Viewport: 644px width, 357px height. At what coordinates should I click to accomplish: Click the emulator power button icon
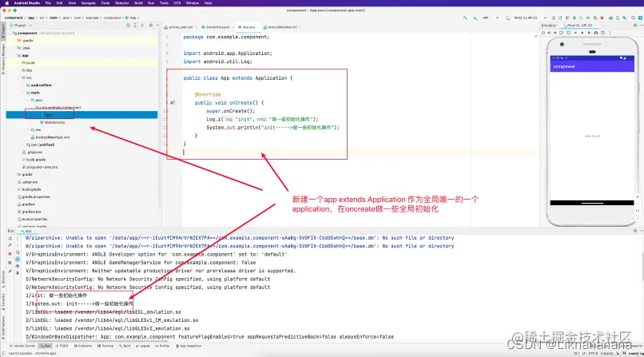[x=543, y=33]
